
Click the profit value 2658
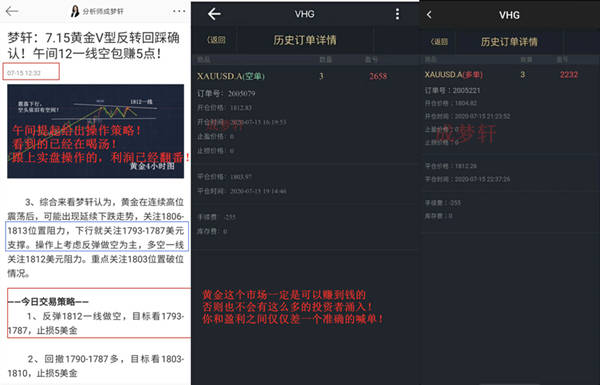378,76
